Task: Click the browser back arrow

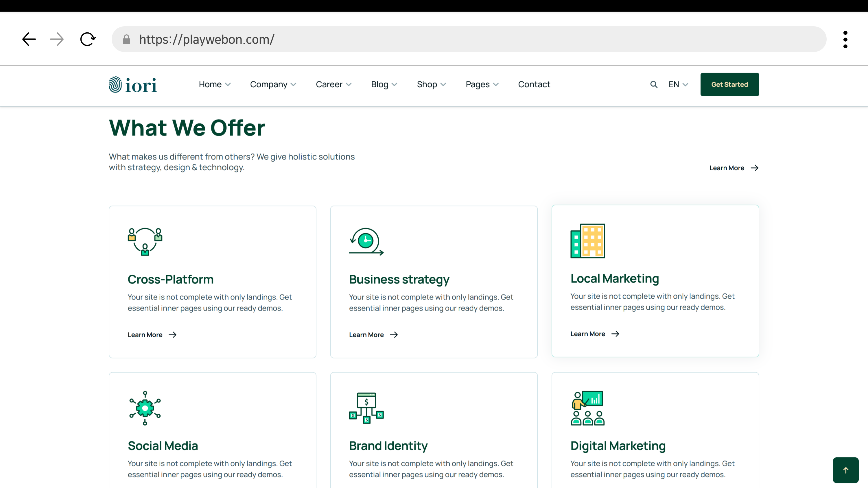Action: 29,39
